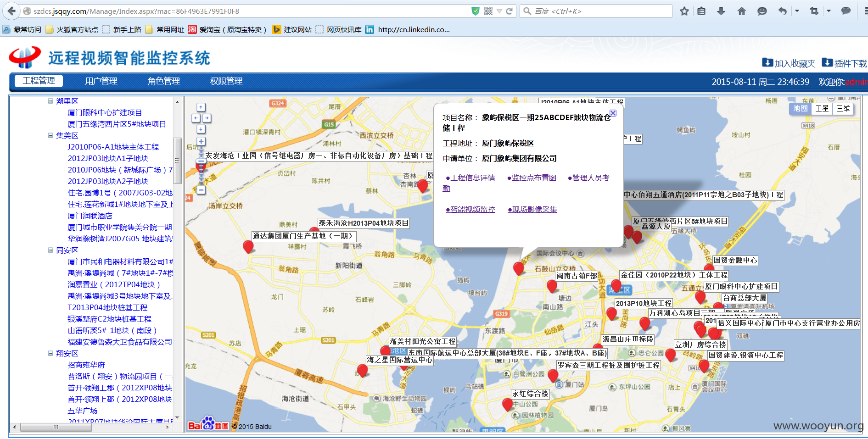Close the project info popup
The height and width of the screenshot is (439, 868).
tap(613, 113)
